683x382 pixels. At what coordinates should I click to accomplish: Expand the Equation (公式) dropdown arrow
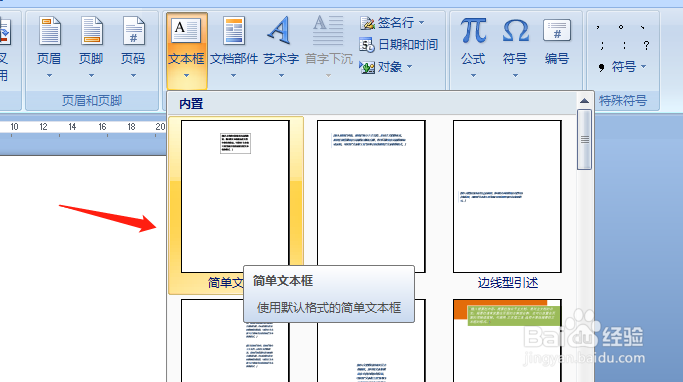(473, 75)
